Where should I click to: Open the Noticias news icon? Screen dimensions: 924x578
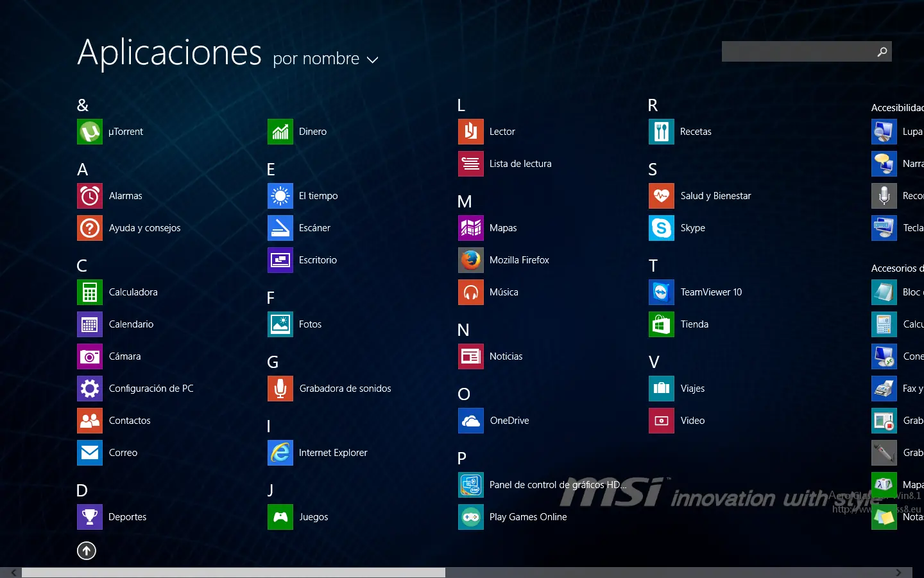(471, 356)
